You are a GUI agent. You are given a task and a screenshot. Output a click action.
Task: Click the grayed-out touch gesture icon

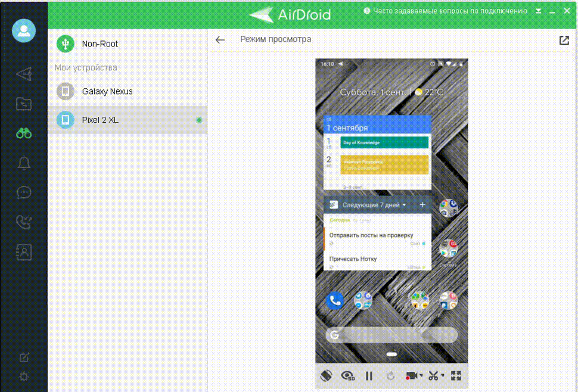[x=390, y=376]
